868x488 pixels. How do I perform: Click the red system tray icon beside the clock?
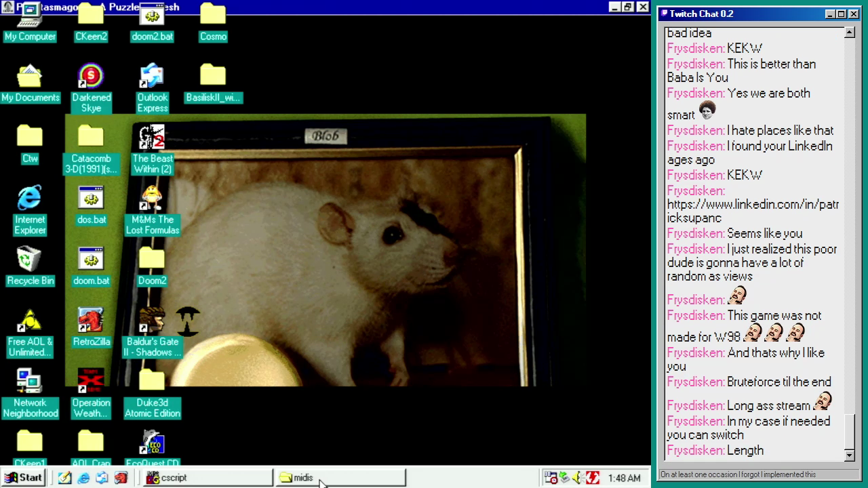click(593, 478)
